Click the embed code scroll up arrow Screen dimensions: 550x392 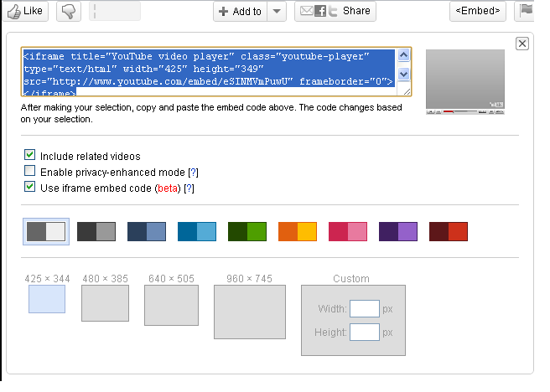[x=404, y=55]
